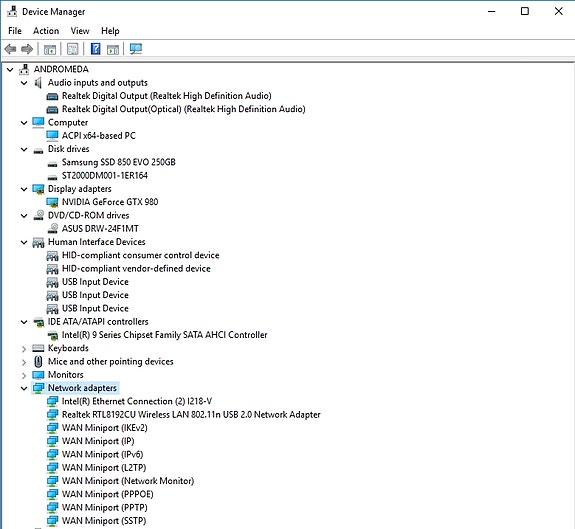Expand the Keyboards category
This screenshot has height=529, width=575.
point(24,349)
